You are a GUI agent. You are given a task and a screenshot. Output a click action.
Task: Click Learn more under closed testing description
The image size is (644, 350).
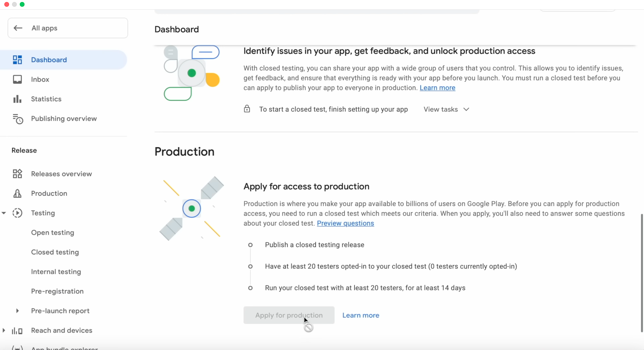437,88
